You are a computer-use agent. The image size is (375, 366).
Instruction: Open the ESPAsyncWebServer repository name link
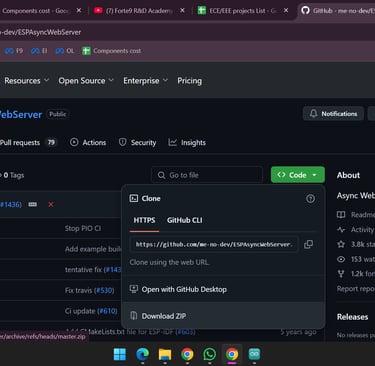(21, 114)
